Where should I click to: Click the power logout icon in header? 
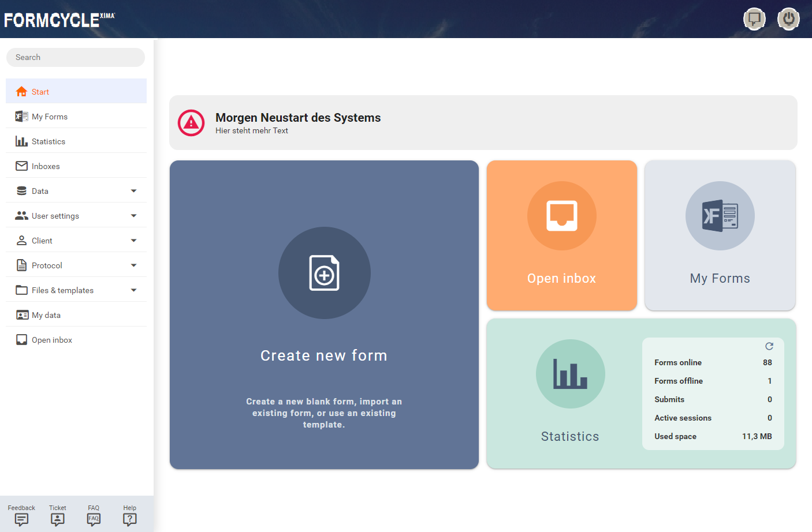pyautogui.click(x=788, y=19)
